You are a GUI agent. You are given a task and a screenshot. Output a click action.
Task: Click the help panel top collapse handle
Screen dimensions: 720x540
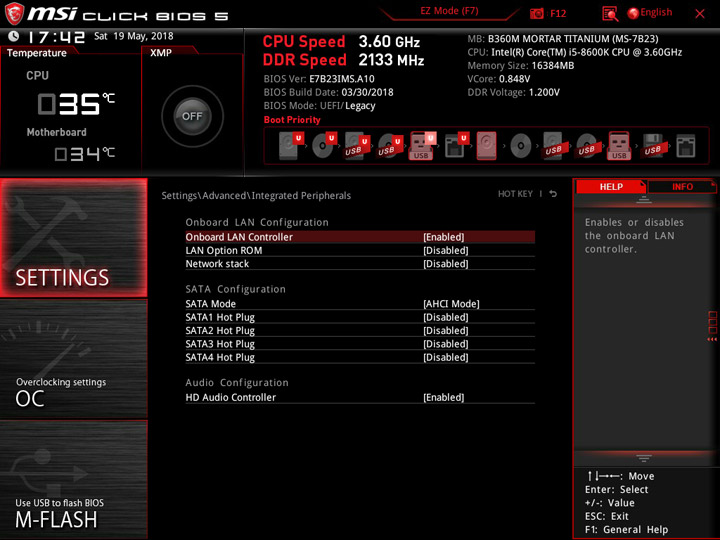pyautogui.click(x=644, y=199)
